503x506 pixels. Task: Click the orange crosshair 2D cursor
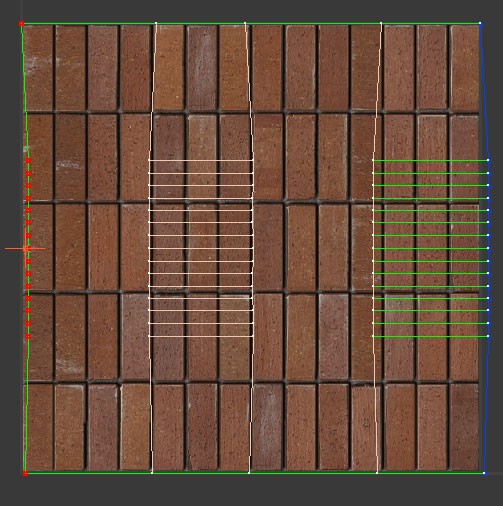[x=26, y=248]
